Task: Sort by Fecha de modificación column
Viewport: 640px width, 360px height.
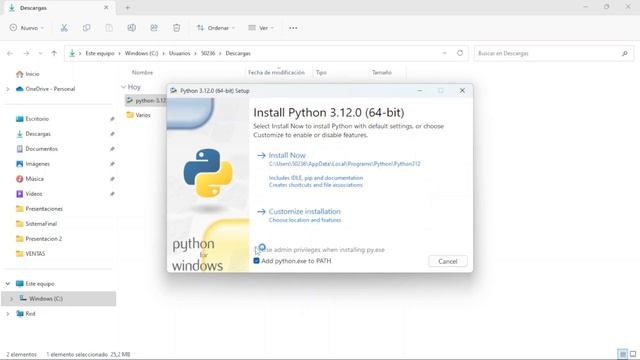Action: (276, 72)
